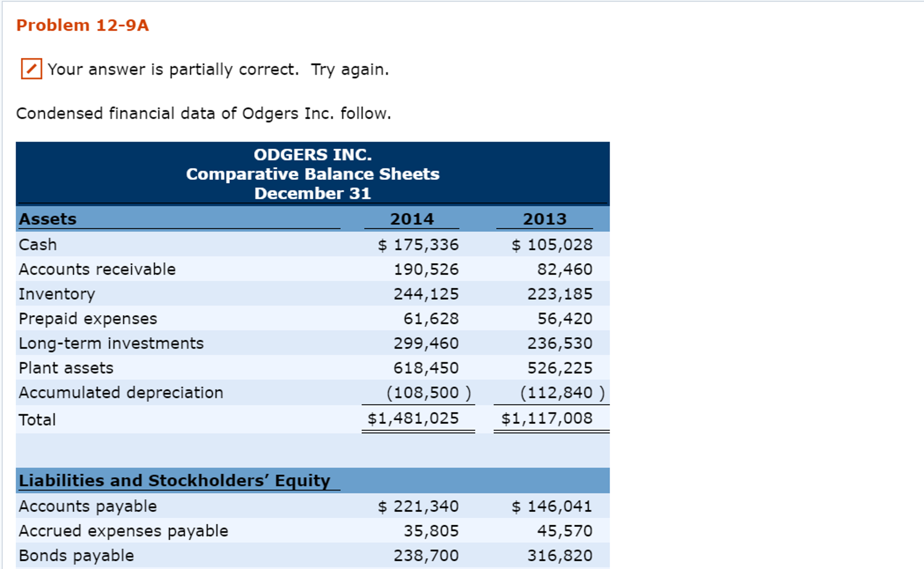Click Prepaid expenses value 61,628
924x569 pixels.
tap(431, 319)
